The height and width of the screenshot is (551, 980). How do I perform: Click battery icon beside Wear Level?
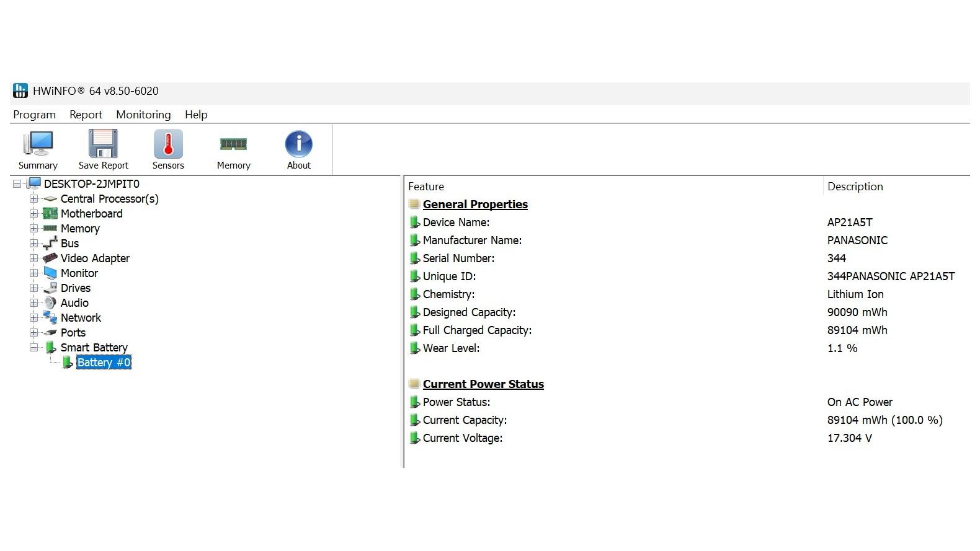(415, 348)
